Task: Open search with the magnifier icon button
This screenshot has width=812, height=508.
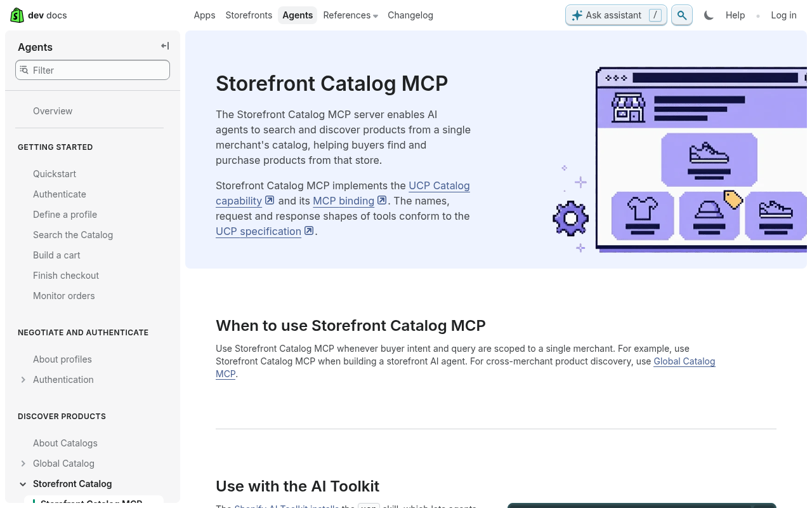Action: [682, 15]
